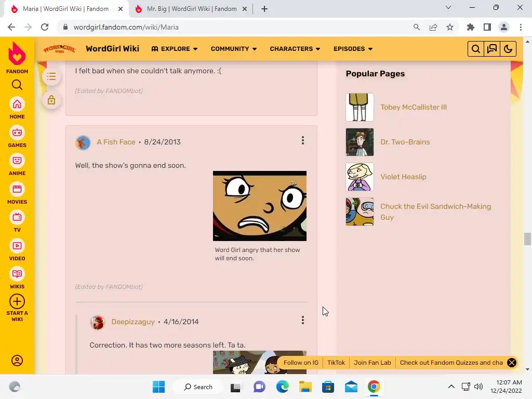Viewport: 532px width, 399px height.
Task: Show hidden system tray icons
Action: [x=451, y=387]
